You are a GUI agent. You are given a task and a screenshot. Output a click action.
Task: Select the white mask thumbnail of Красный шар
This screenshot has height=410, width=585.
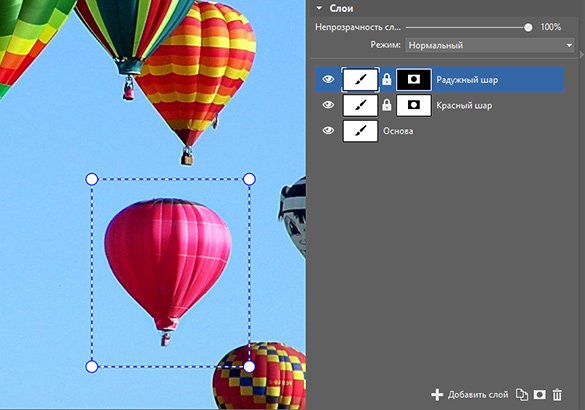414,105
